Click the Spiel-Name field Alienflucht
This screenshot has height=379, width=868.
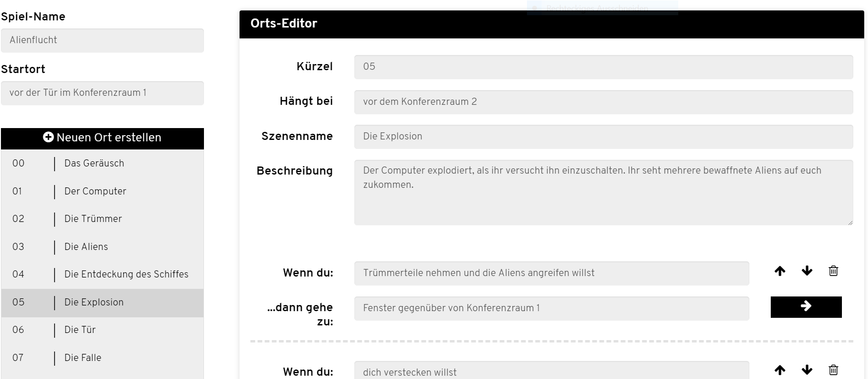(x=102, y=40)
